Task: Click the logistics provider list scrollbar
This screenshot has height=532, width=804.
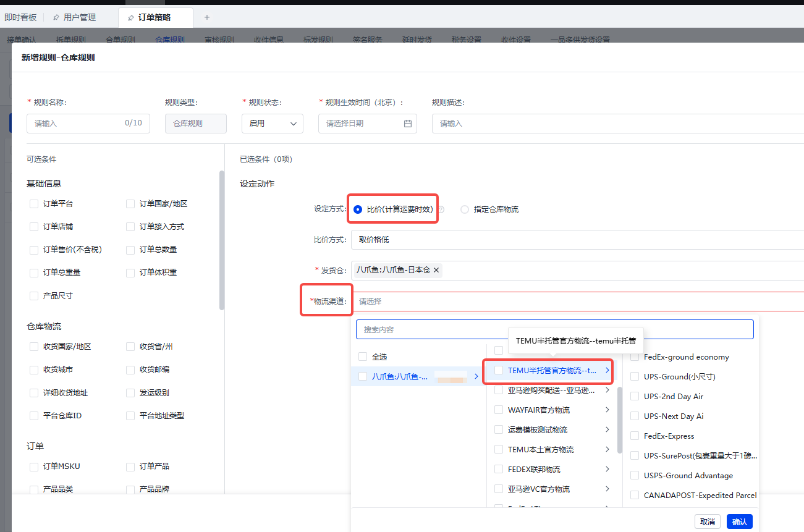Action: click(x=620, y=420)
